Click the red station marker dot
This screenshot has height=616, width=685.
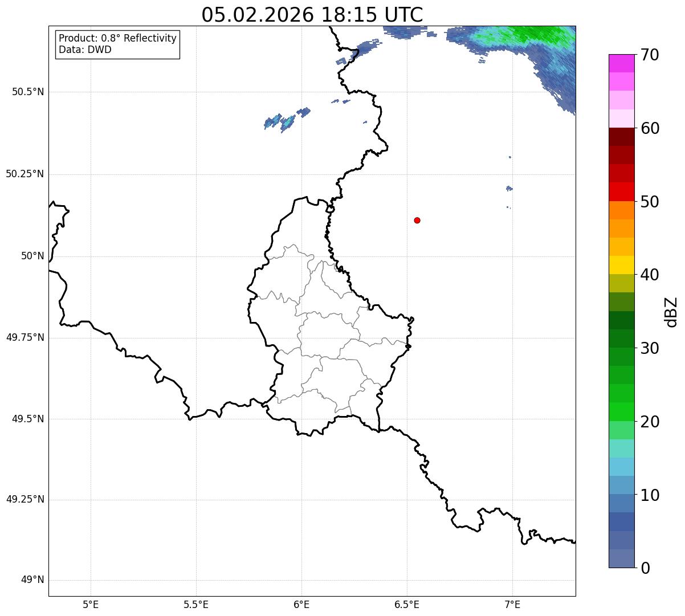(417, 220)
